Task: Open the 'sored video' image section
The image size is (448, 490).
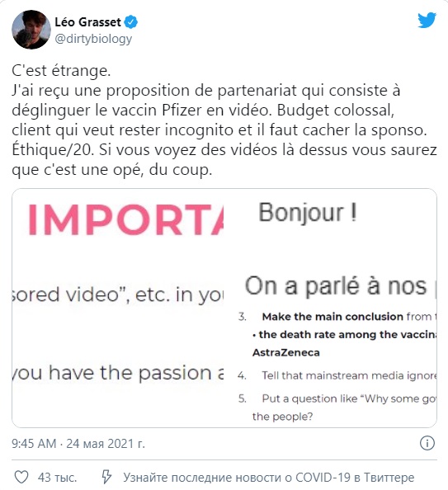Action: pyautogui.click(x=118, y=295)
